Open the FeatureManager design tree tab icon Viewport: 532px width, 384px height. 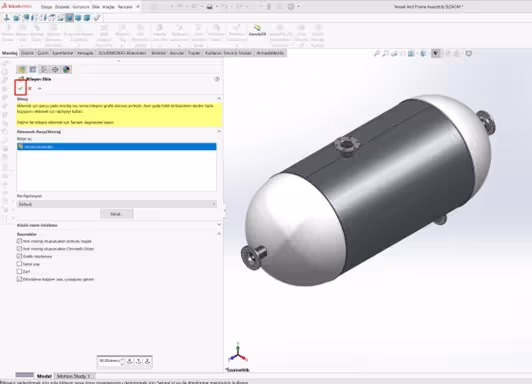[x=22, y=69]
